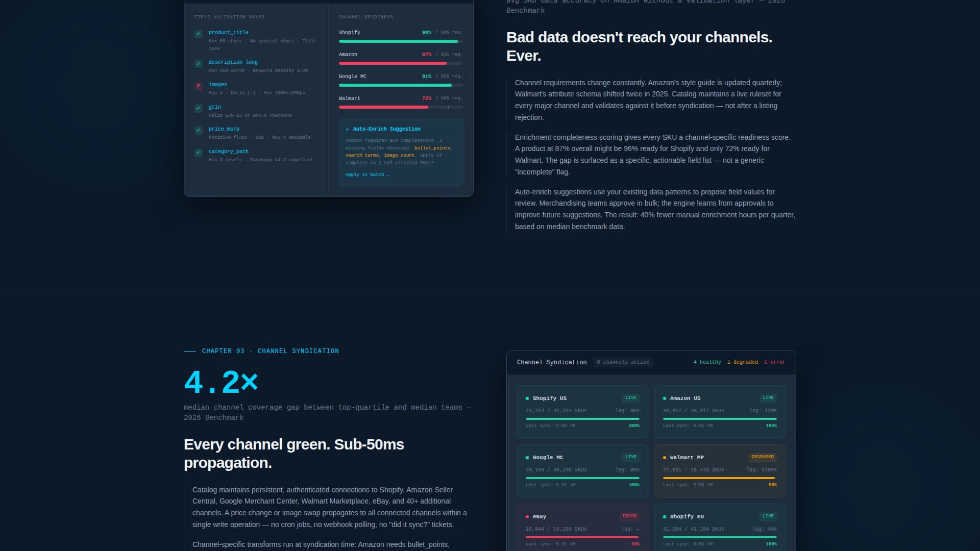Screen dimensions: 980x551
Task: Click the Walmart readiness progress bar
Action: [401, 107]
